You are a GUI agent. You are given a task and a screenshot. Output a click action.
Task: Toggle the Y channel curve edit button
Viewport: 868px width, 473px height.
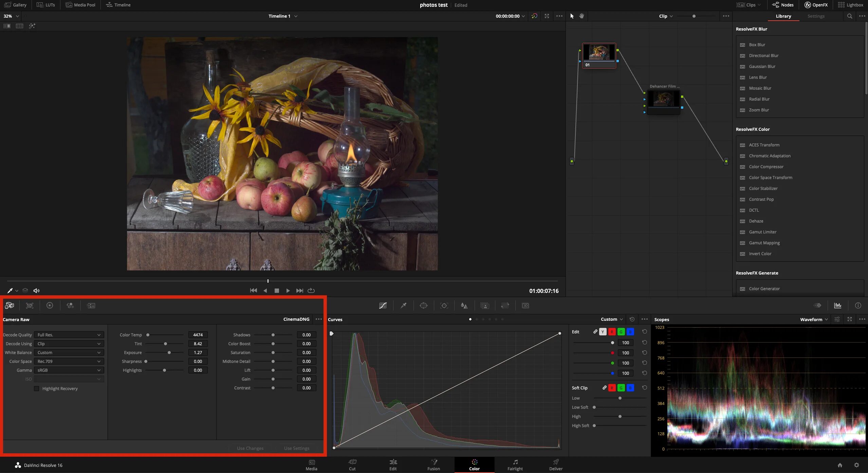click(603, 332)
